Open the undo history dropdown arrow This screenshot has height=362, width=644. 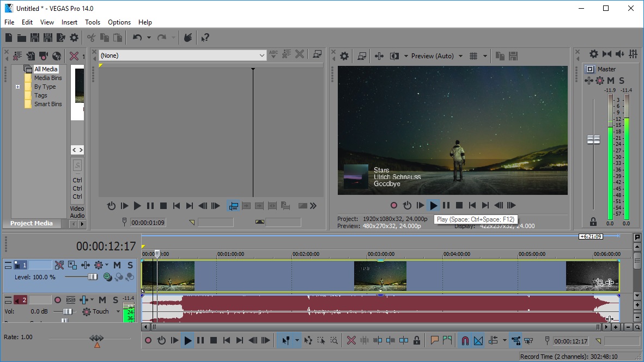149,38
